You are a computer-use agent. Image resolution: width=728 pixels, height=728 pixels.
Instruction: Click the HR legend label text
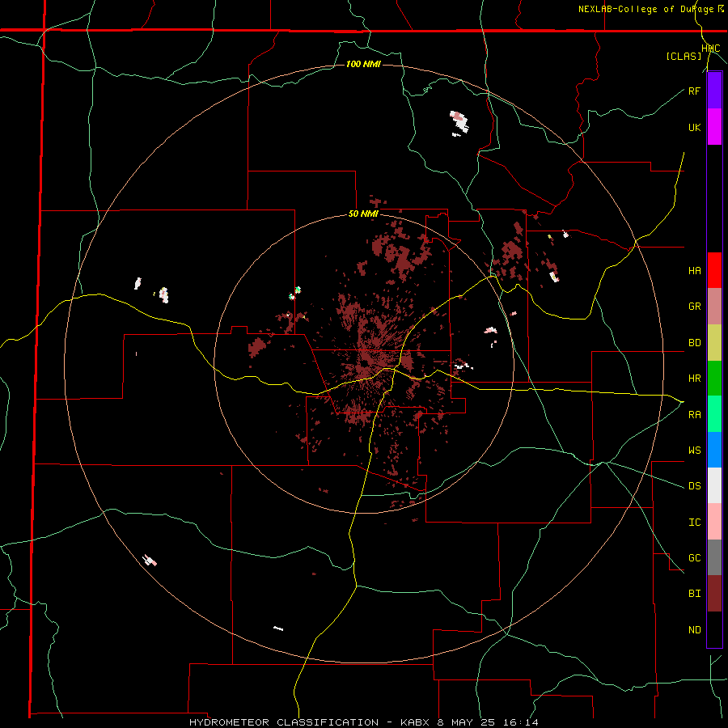694,379
